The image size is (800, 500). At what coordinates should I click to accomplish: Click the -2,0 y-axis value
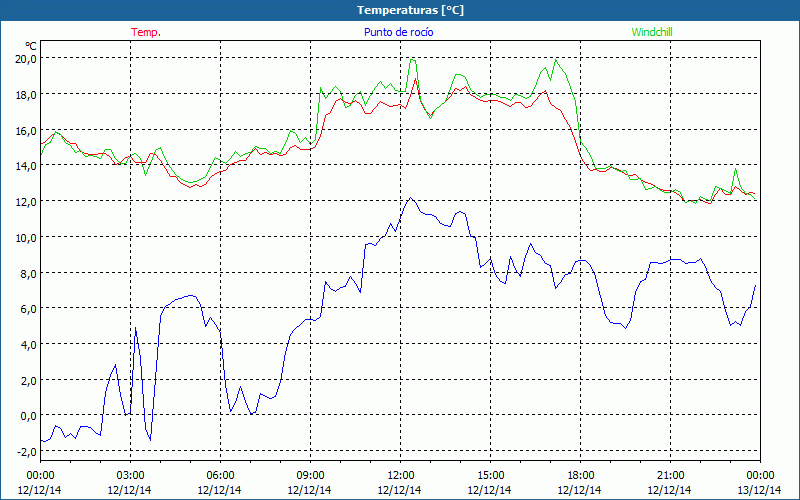[x=27, y=452]
